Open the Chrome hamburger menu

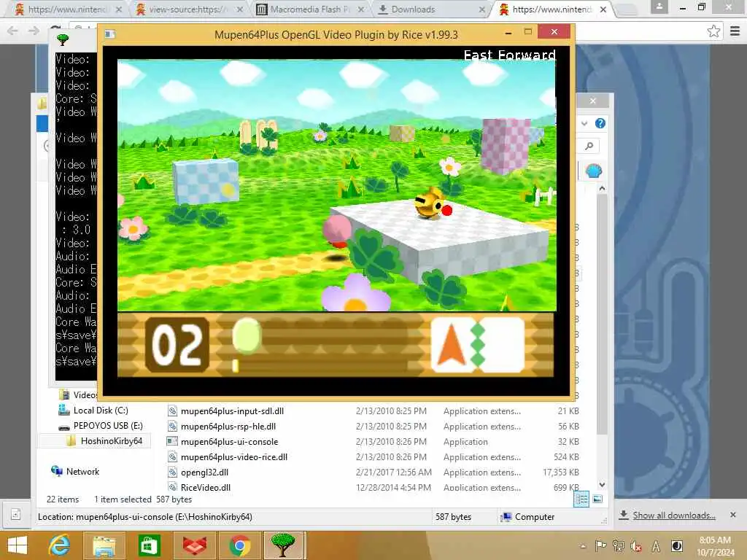pyautogui.click(x=735, y=31)
